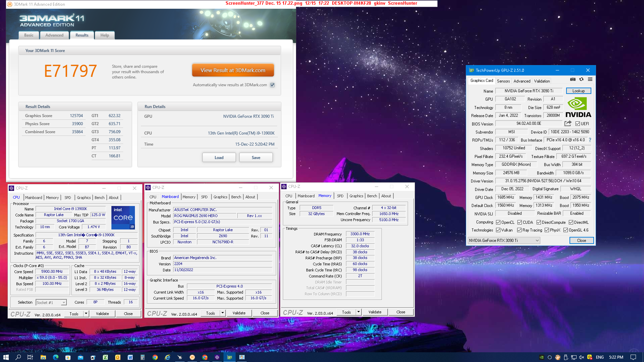Open the notification center icon
This screenshot has height=362, width=644.
[633, 357]
